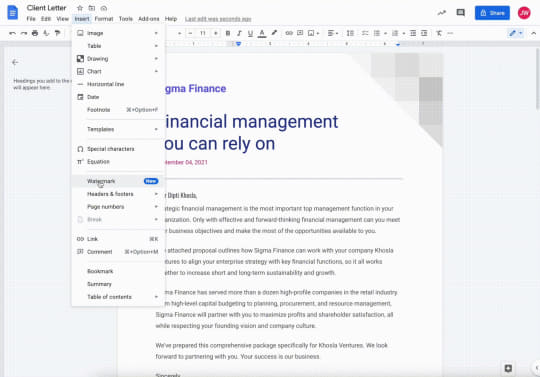Open the editing mode pencil dropdown
The height and width of the screenshot is (377, 540).
coord(516,33)
